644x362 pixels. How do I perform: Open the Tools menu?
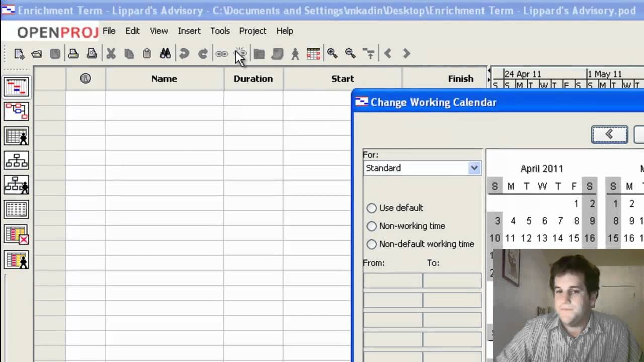tap(220, 31)
